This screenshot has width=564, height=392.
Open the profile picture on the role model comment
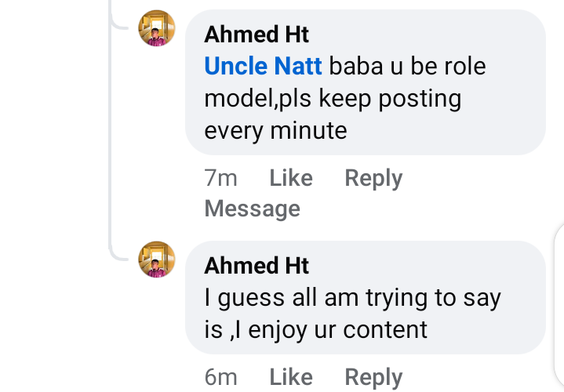(157, 29)
